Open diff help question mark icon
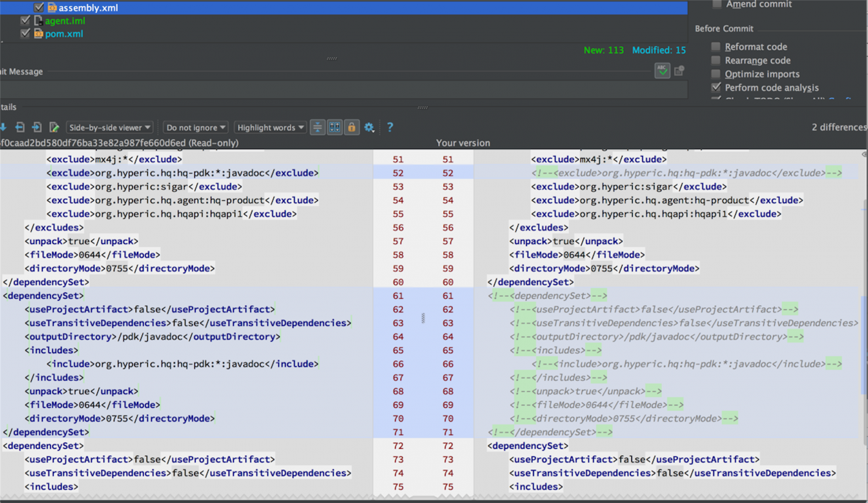This screenshot has width=868, height=503. [x=390, y=127]
